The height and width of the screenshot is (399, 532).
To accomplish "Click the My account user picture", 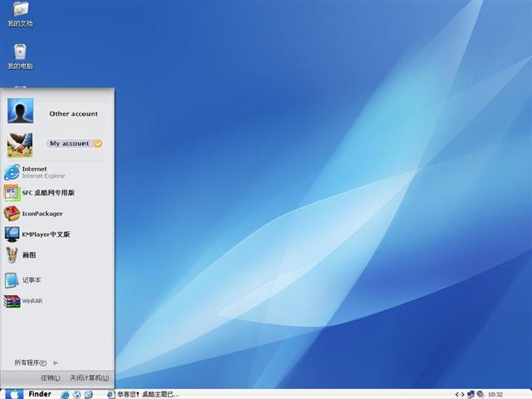I will tap(20, 145).
